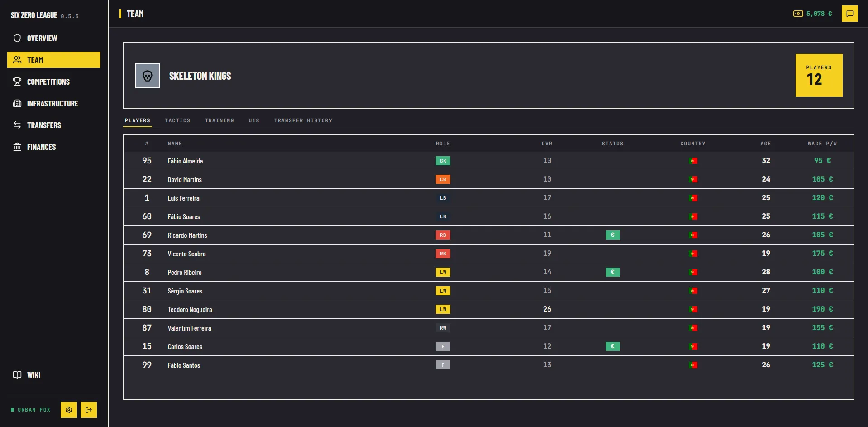Screen dimensions: 868x427
Task: Switch to the Tactics tab
Action: click(177, 120)
